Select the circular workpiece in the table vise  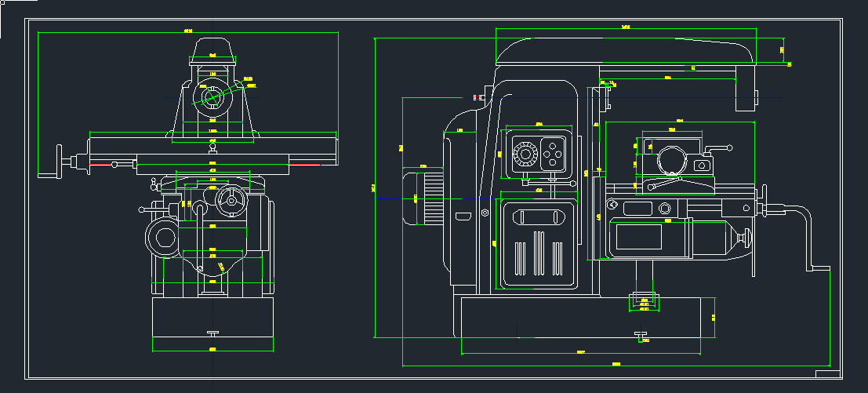coord(670,161)
